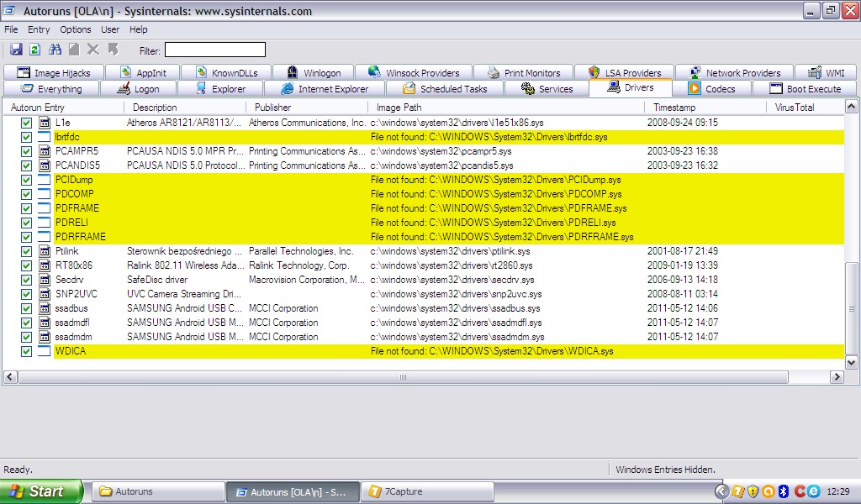The width and height of the screenshot is (861, 504).
Task: Uncheck the WDICA entry checkbox
Action: click(x=26, y=351)
